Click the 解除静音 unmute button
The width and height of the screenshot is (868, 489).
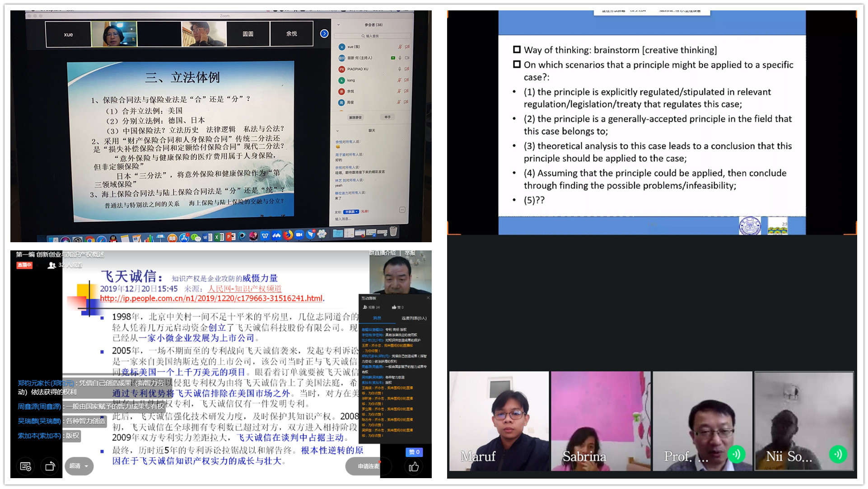(x=355, y=117)
